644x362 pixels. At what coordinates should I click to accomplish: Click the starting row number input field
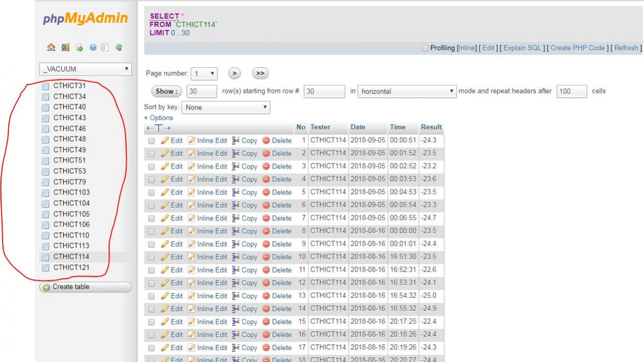pos(324,92)
